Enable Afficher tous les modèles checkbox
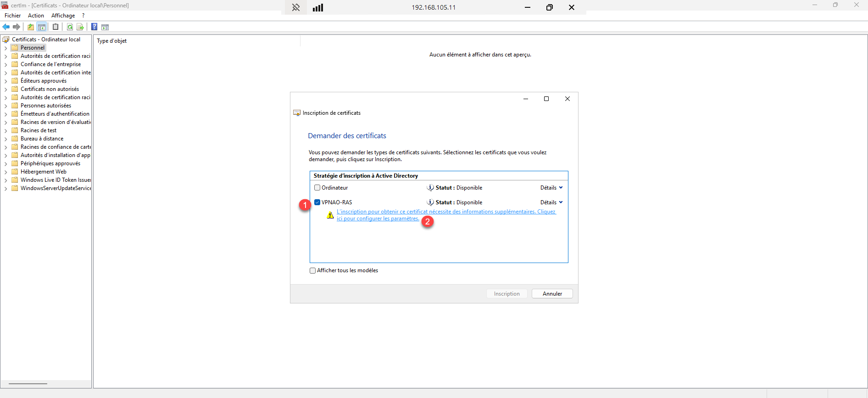The width and height of the screenshot is (868, 398). pos(313,271)
